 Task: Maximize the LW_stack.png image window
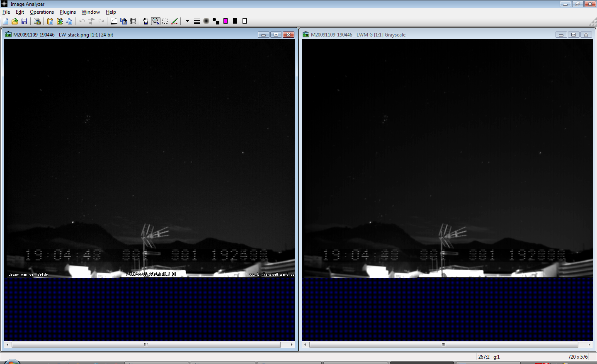tap(276, 35)
